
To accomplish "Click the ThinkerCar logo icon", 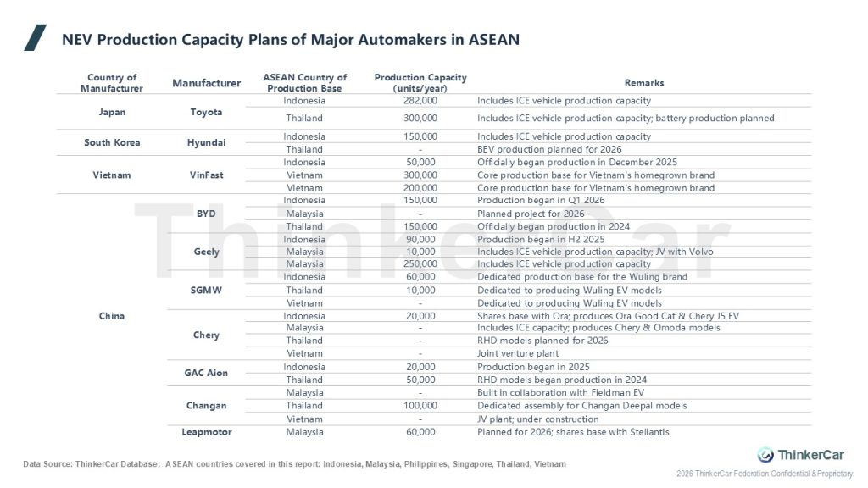I will [x=765, y=455].
